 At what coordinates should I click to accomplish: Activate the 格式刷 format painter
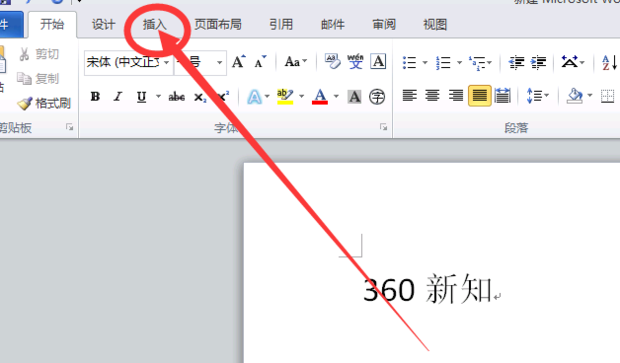point(44,103)
